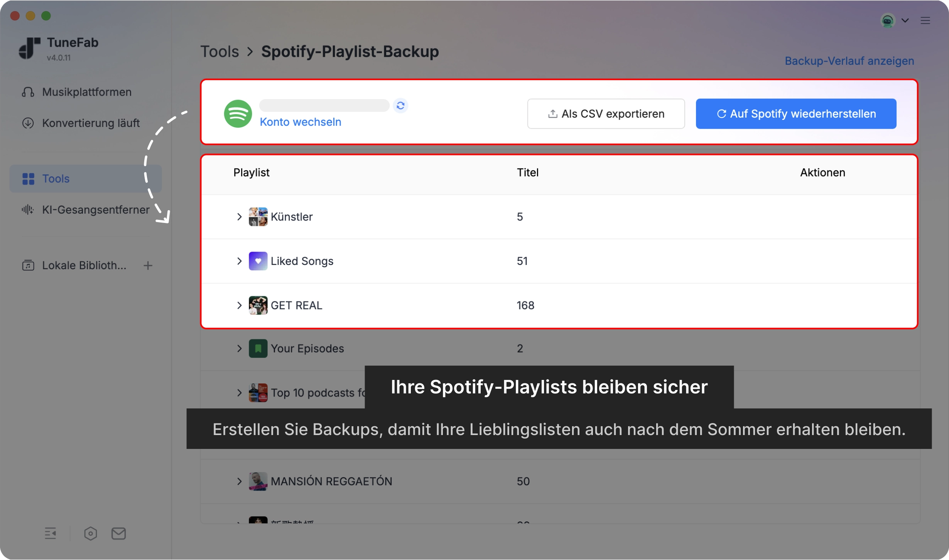949x560 pixels.
Task: Collapse the sidebar using bottom-left icon
Action: [x=51, y=533]
